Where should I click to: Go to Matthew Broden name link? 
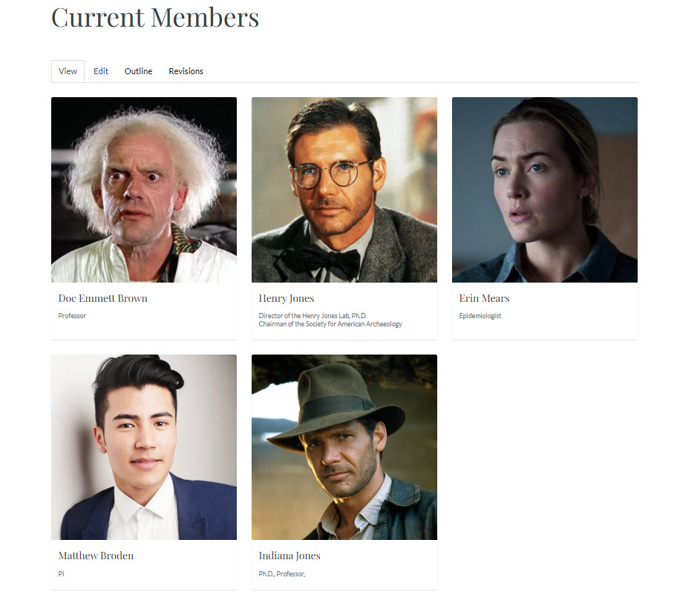(x=96, y=556)
